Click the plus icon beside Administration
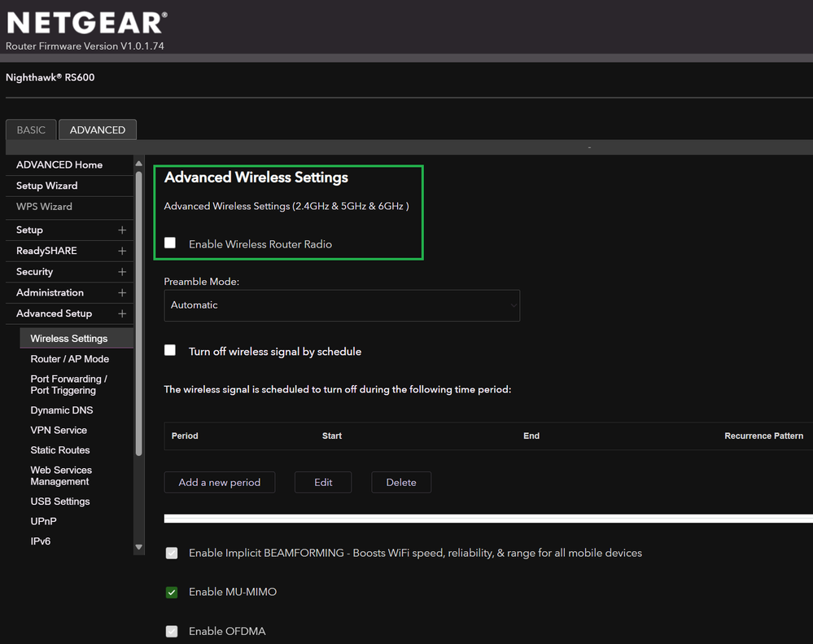Viewport: 813px width, 644px height. (x=122, y=293)
